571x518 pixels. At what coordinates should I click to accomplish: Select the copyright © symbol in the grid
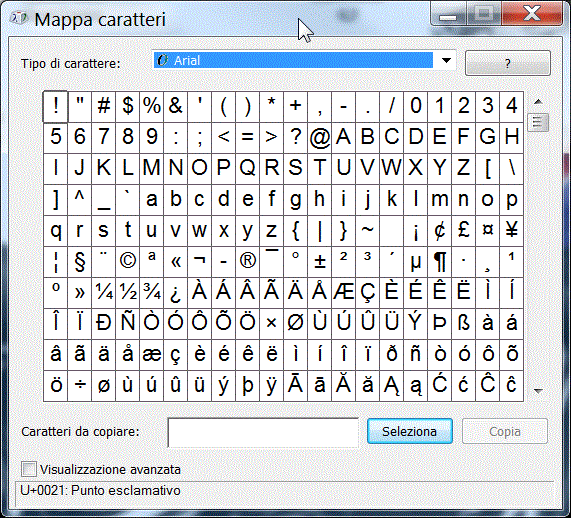pyautogui.click(x=127, y=262)
